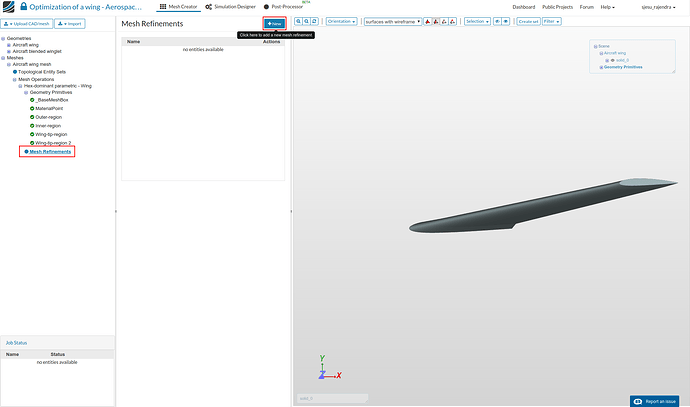Open Public Projects

[x=558, y=7]
